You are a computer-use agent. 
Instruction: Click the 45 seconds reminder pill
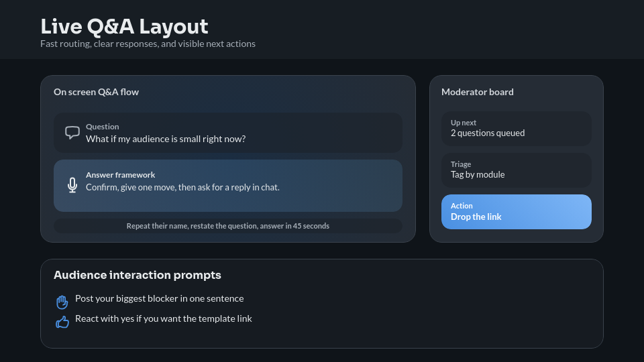click(227, 226)
